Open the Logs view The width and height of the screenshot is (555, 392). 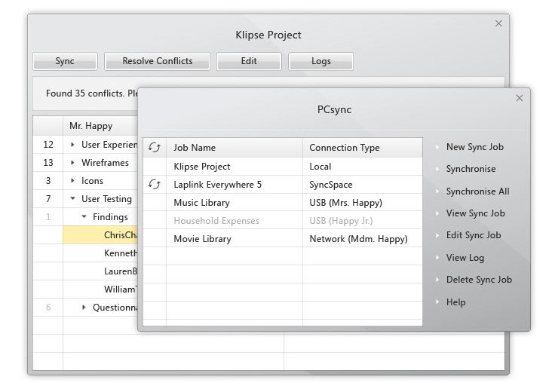click(320, 61)
